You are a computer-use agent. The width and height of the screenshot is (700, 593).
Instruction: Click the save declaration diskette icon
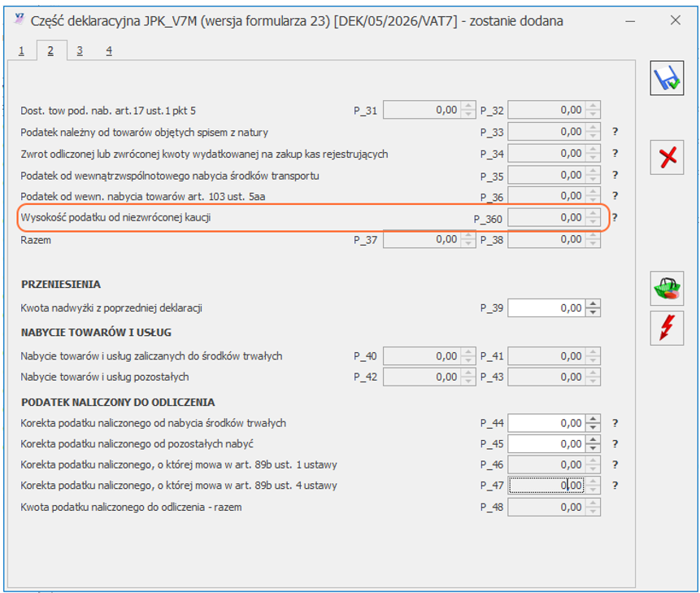point(667,79)
